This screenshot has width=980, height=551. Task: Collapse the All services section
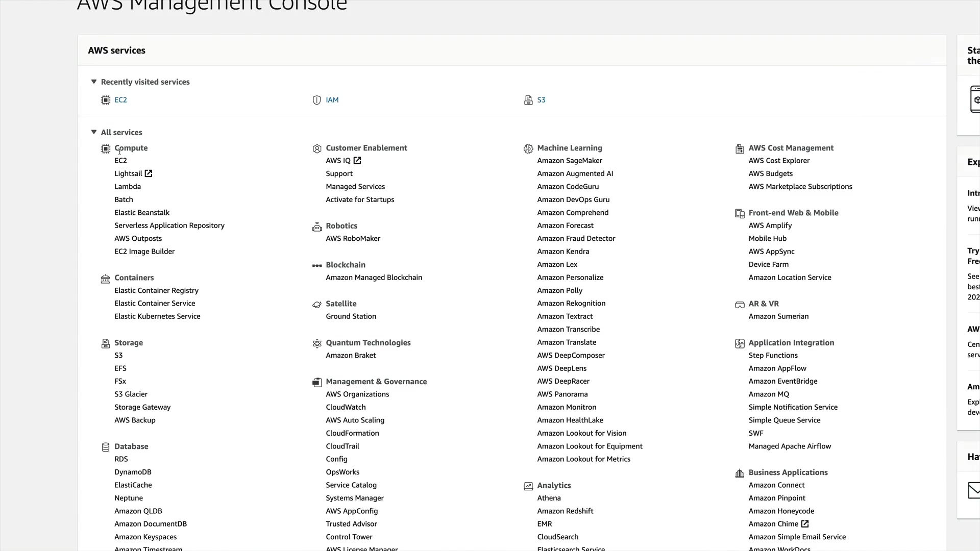(94, 132)
